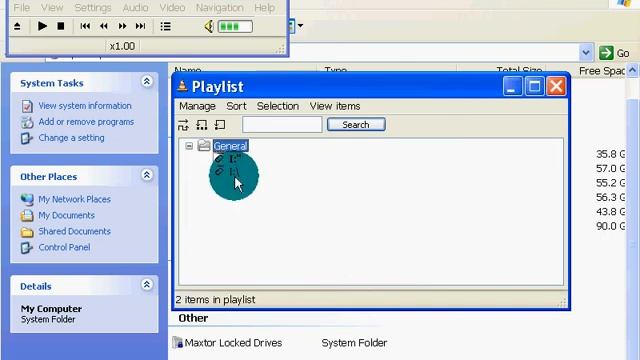Click the 90.0 G free space value

click(610, 226)
